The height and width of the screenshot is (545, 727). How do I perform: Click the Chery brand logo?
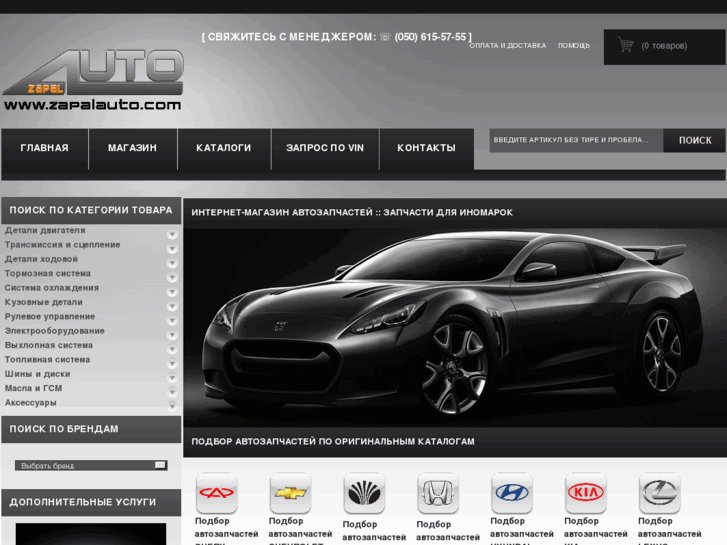pos(217,493)
